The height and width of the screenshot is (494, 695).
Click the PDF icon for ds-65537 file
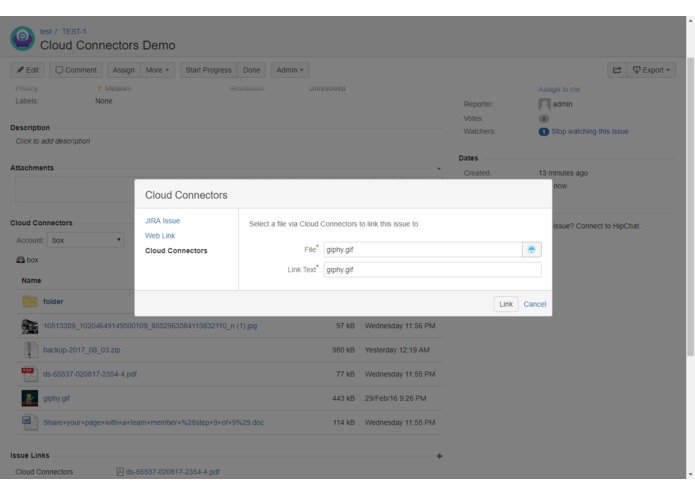(30, 374)
